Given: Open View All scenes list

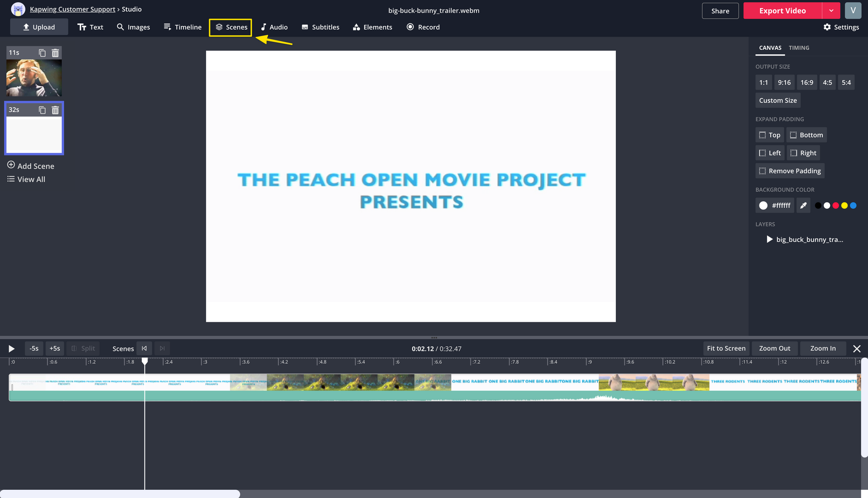Looking at the screenshot, I should point(26,179).
